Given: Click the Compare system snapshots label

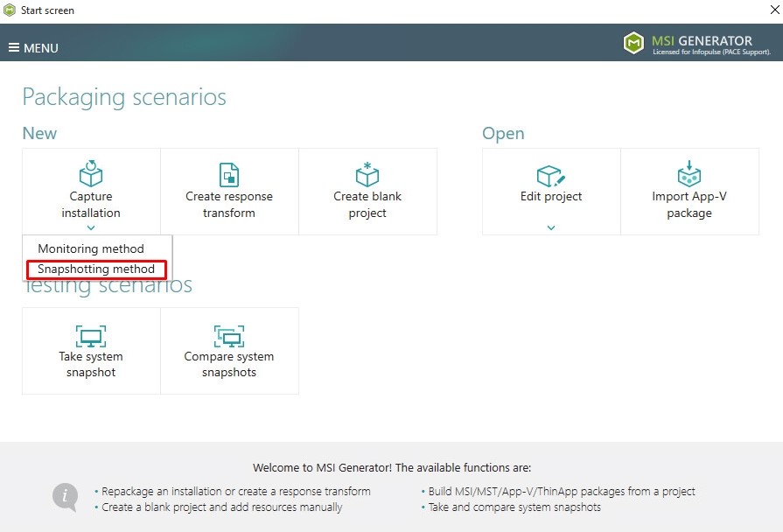Looking at the screenshot, I should (229, 364).
